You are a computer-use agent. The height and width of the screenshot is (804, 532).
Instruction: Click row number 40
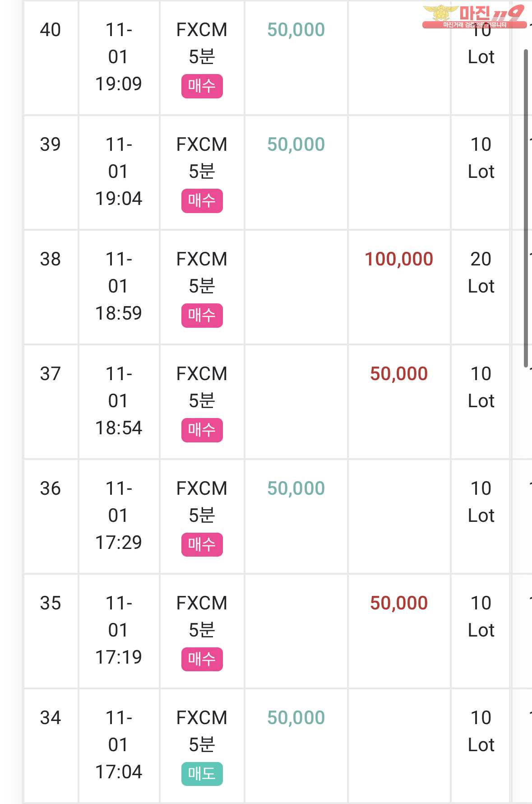coord(50,30)
